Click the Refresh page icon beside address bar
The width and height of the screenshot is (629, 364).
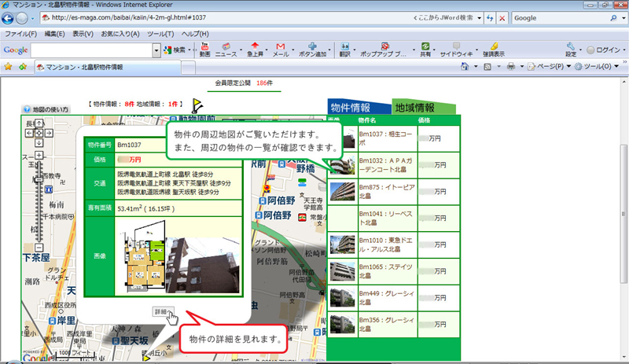(487, 18)
